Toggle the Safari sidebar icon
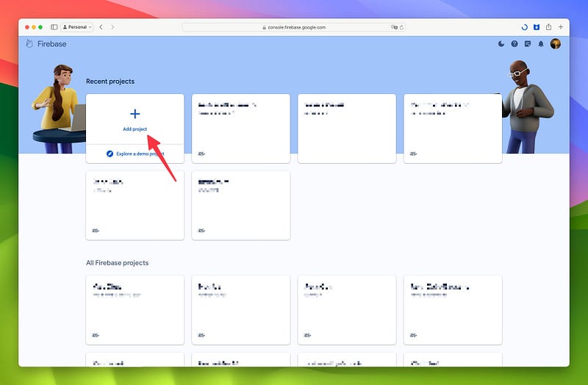 coord(54,27)
